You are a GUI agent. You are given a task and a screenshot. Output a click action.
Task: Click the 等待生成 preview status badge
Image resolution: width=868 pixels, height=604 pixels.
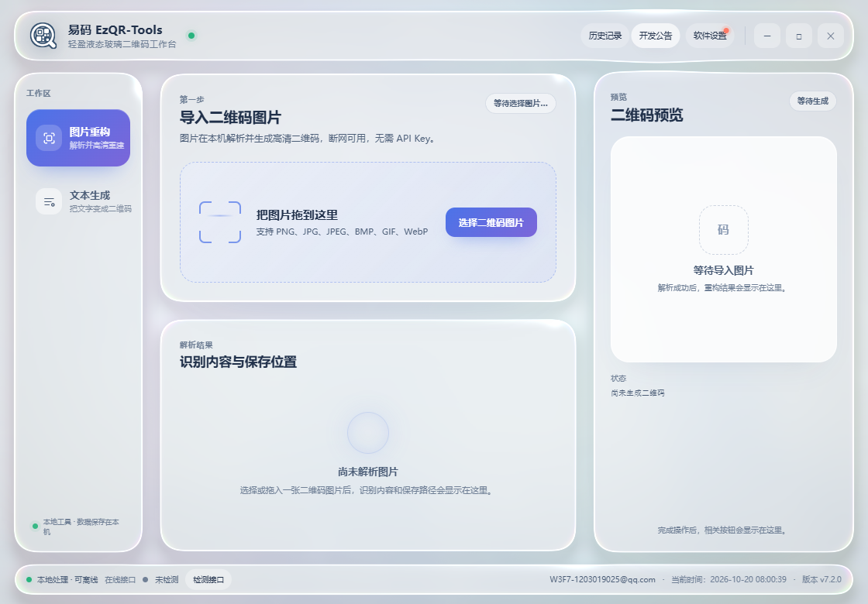tap(813, 101)
